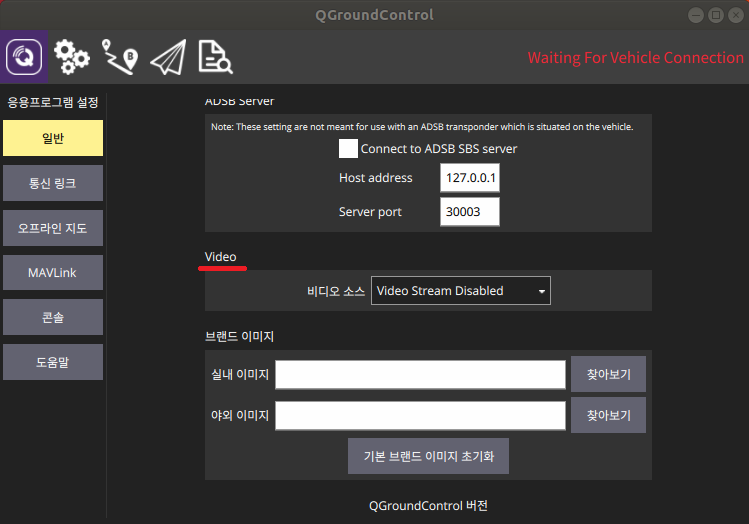Click 기본 브랜드 이미지 초기화 button
This screenshot has height=524, width=749.
tap(428, 456)
